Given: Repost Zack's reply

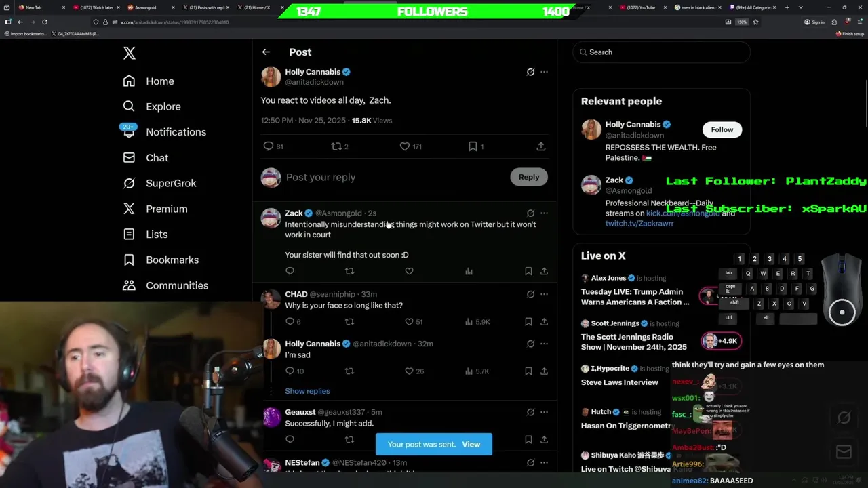Looking at the screenshot, I should click(x=349, y=271).
